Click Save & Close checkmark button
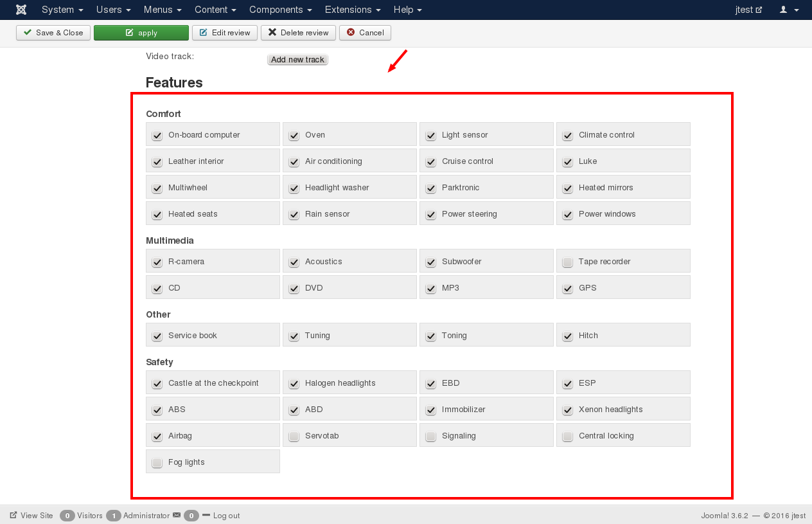Screen dimensions: 812x524 53,33
